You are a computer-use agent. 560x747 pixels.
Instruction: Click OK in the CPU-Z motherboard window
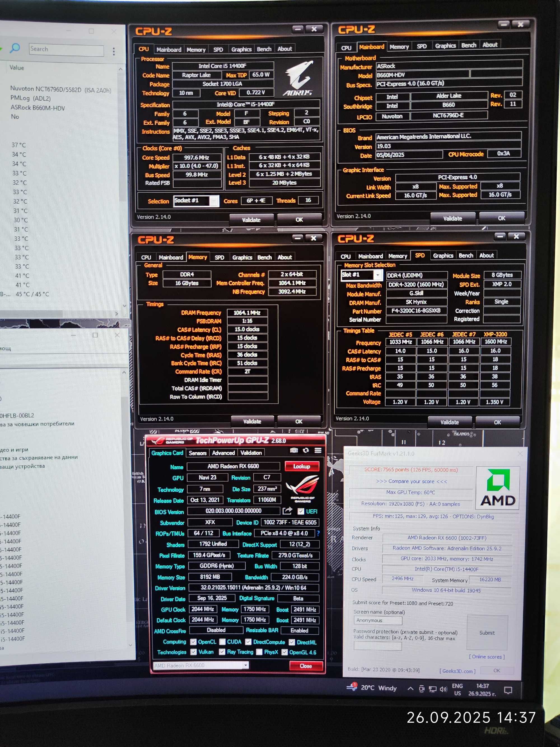501,218
